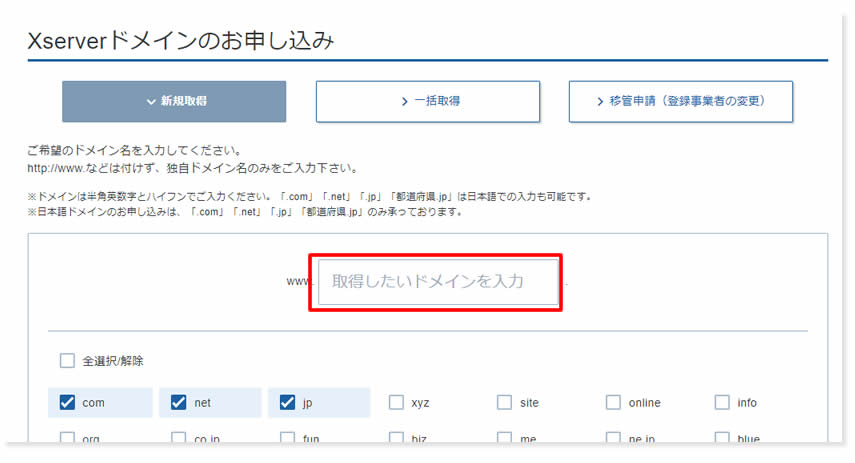
Task: Enable the online domain checkbox
Action: pos(613,402)
